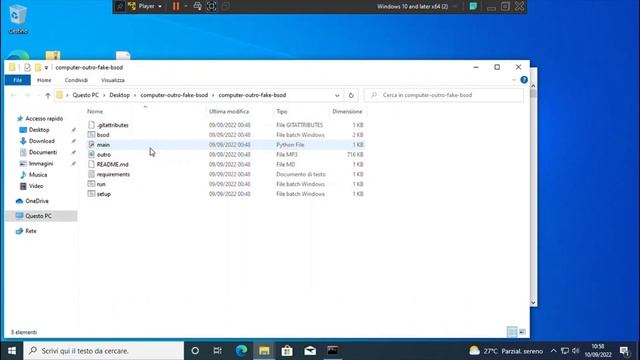Open the Windows Start menu
This screenshot has height=360, width=640.
click(12, 351)
